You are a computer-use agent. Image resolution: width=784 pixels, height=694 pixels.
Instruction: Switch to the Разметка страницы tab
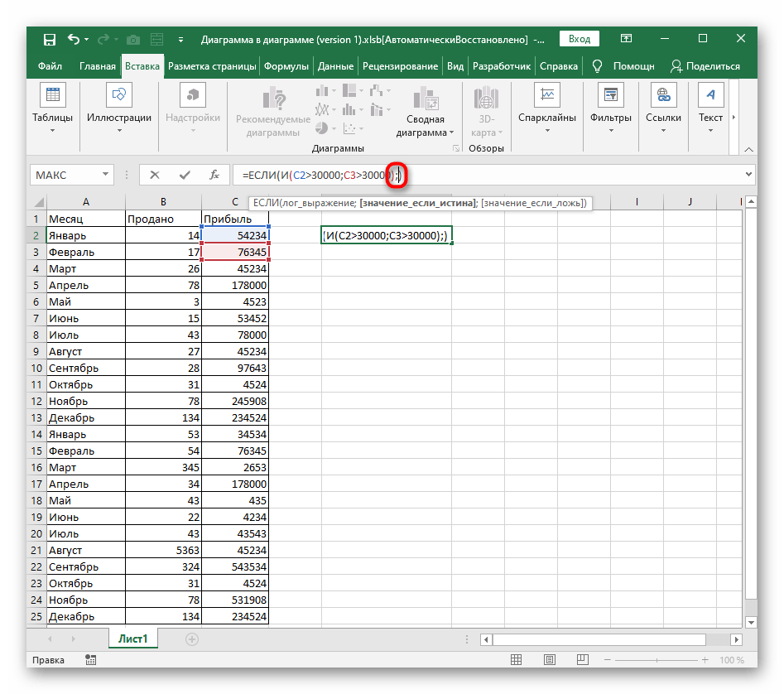[x=212, y=66]
